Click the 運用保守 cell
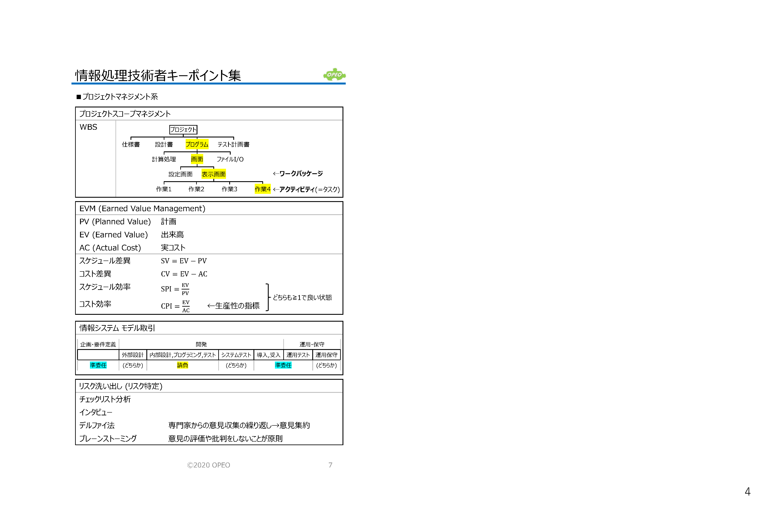The width and height of the screenshot is (758, 532). click(326, 355)
